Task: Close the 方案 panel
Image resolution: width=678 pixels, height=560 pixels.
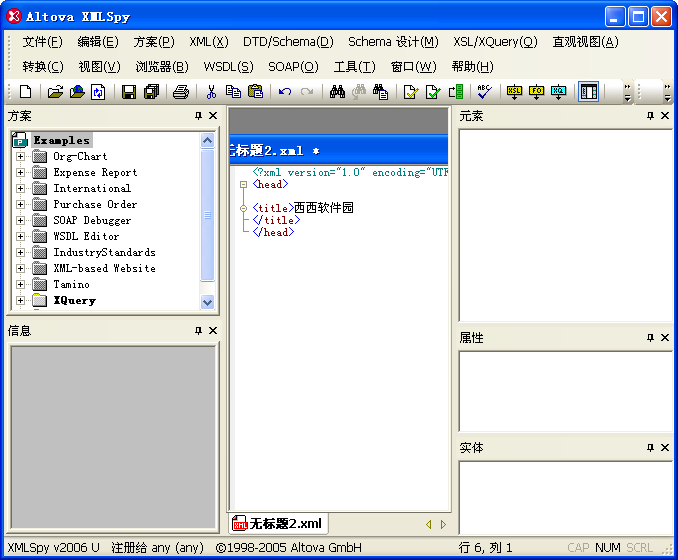Action: click(x=213, y=115)
